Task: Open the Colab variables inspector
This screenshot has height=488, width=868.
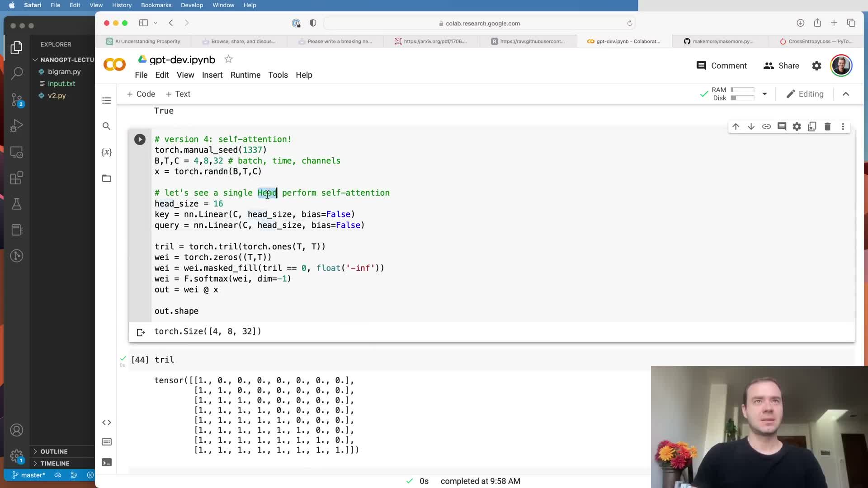Action: pos(107,152)
